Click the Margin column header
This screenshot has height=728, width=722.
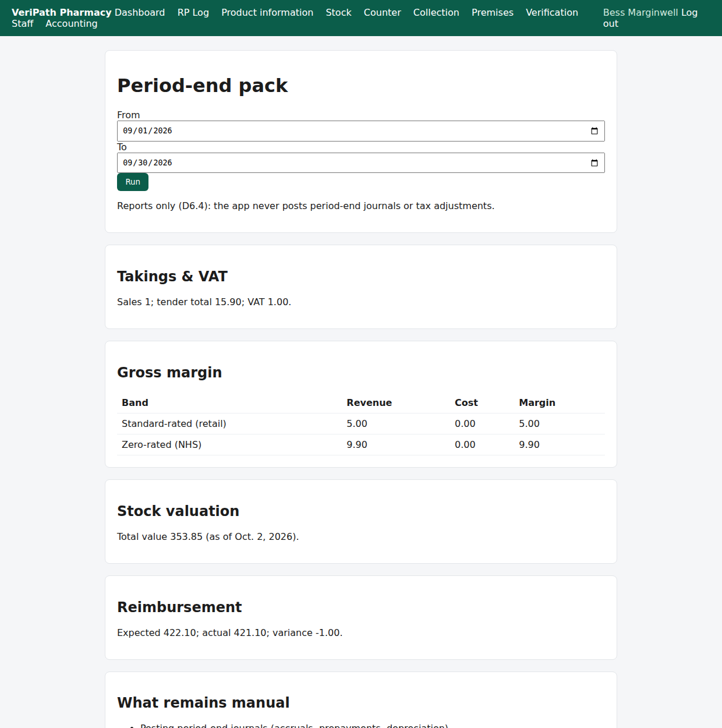pos(537,402)
